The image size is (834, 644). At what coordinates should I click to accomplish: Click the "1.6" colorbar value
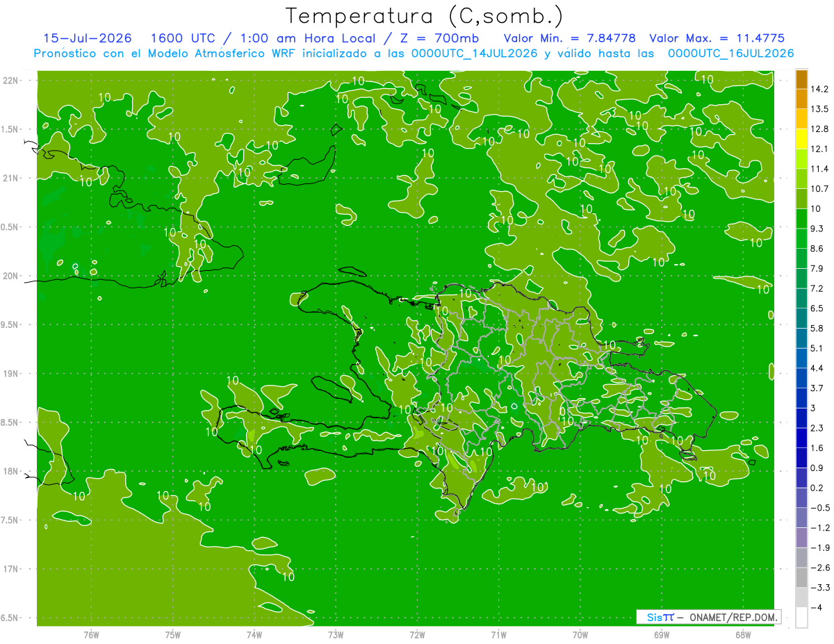tap(817, 447)
